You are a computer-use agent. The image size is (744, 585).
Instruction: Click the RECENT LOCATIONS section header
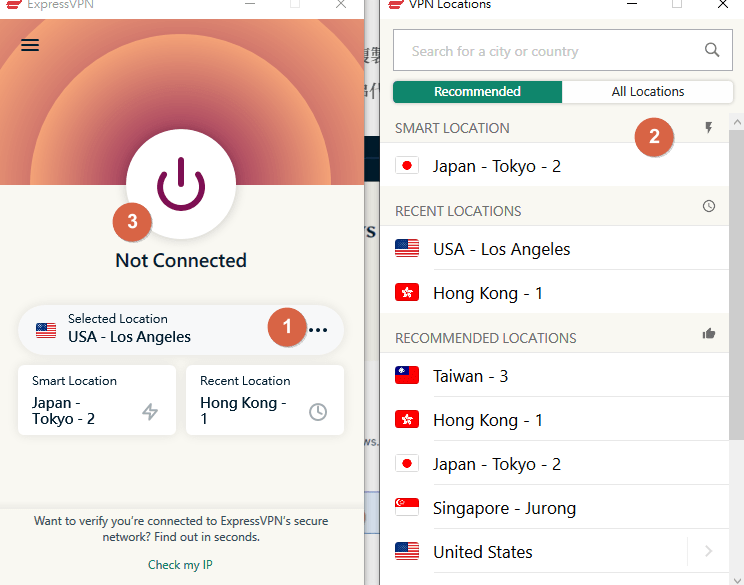click(458, 211)
